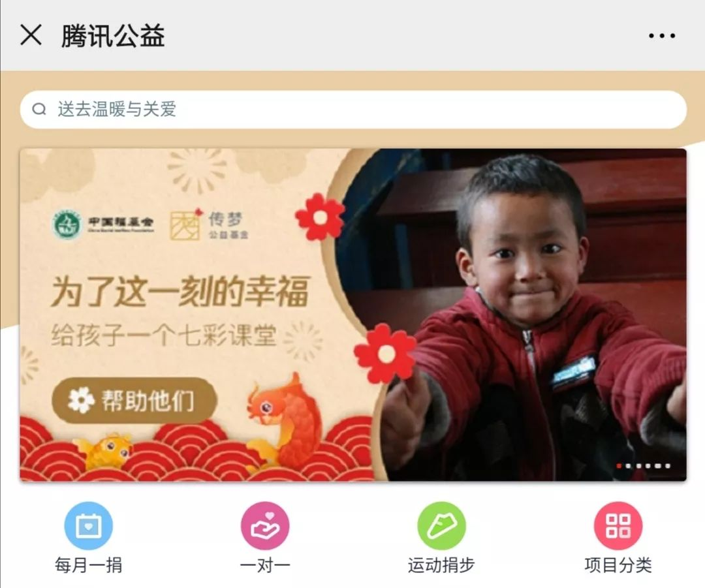Tap the 一对一 text label

click(265, 565)
